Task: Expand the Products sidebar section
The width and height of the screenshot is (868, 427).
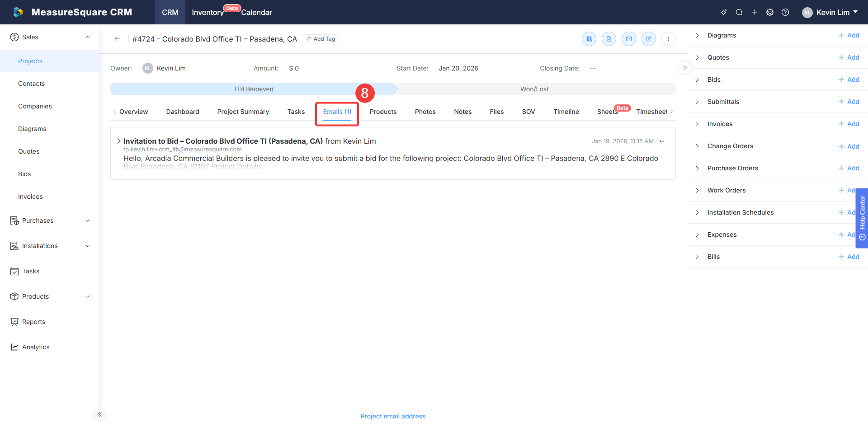Action: click(88, 296)
